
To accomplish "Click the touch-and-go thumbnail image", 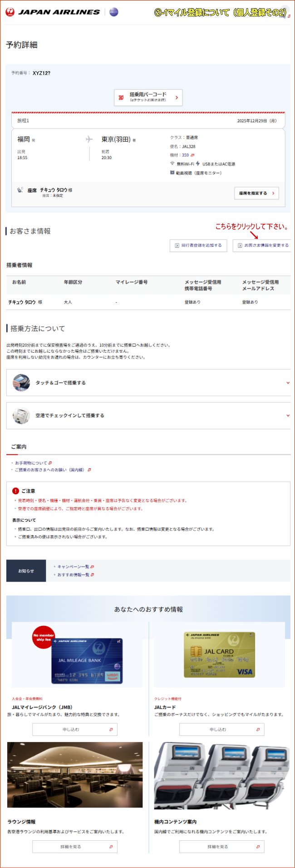I will 21,383.
